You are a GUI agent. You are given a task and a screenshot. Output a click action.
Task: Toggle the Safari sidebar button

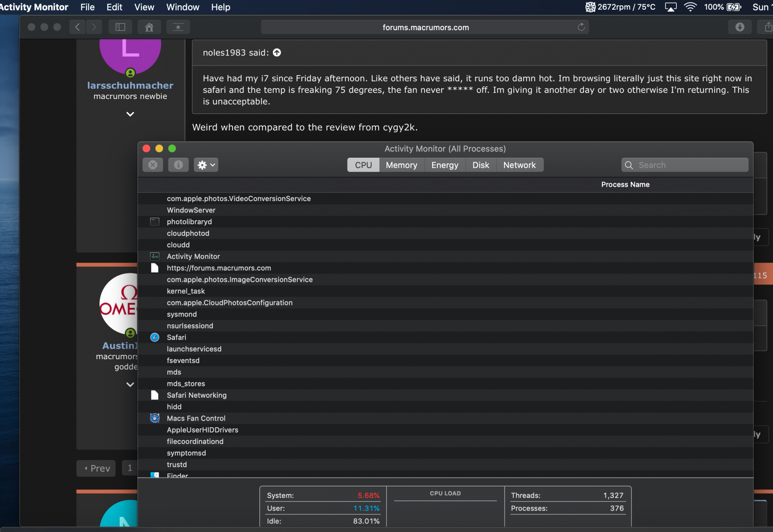pyautogui.click(x=120, y=27)
